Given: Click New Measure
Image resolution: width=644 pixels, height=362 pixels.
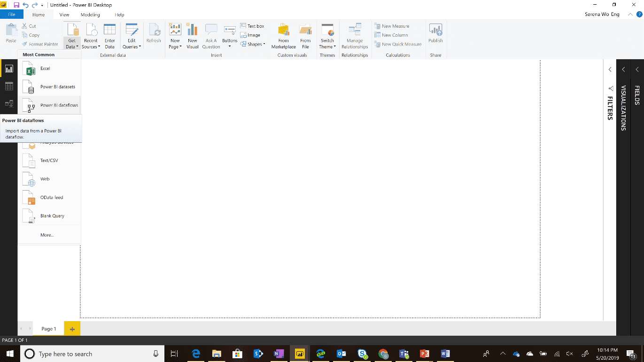Looking at the screenshot, I should tap(392, 26).
